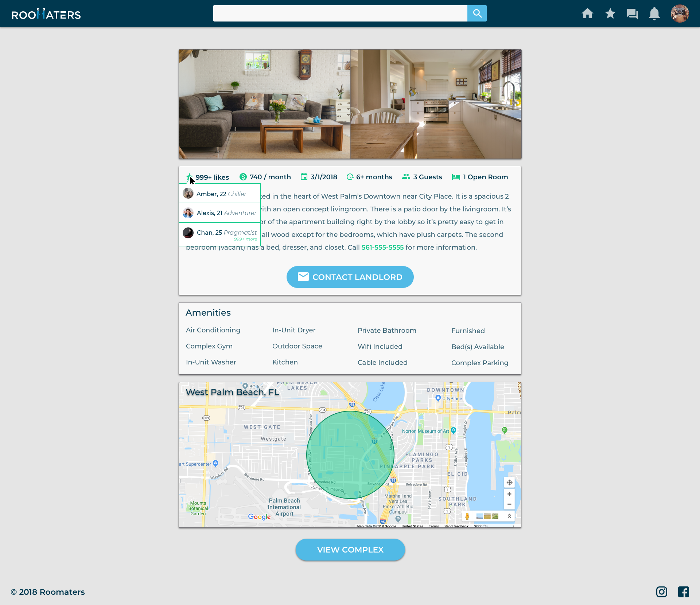Screen dimensions: 700x605
Task: Click the 999+ likes text
Action: click(x=212, y=177)
